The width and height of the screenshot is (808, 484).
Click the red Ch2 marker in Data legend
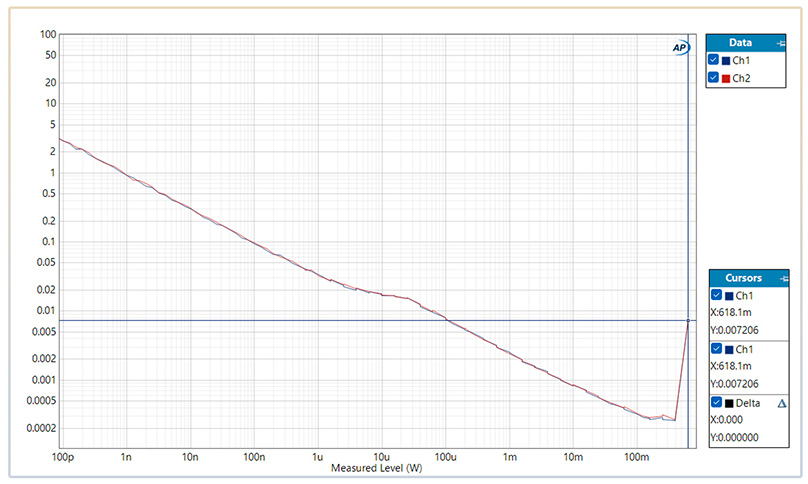(x=726, y=78)
